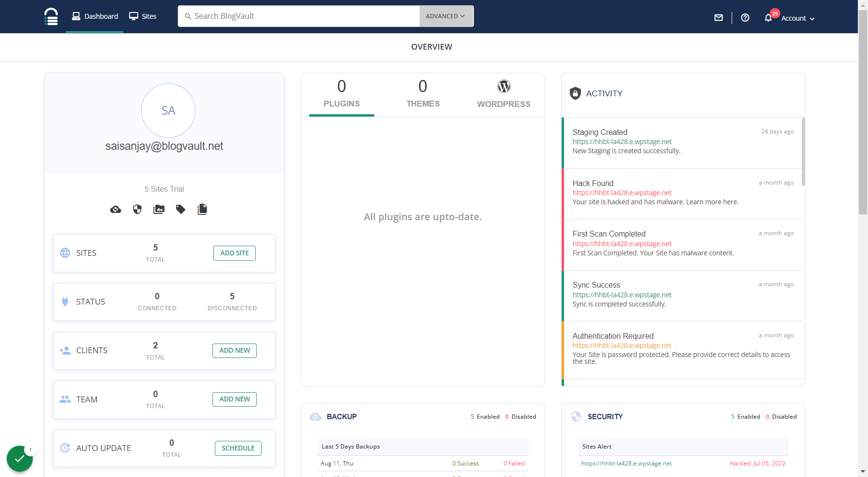Click the document copy feature icon

pos(202,209)
